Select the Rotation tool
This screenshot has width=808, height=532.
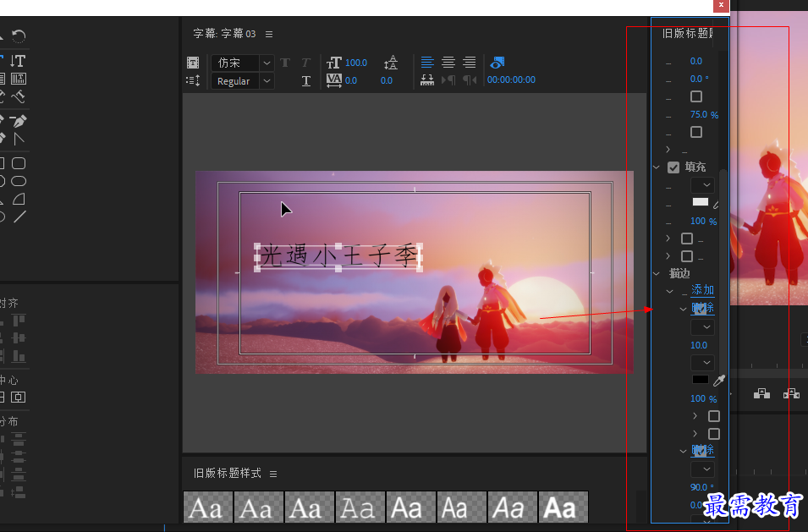click(x=19, y=36)
